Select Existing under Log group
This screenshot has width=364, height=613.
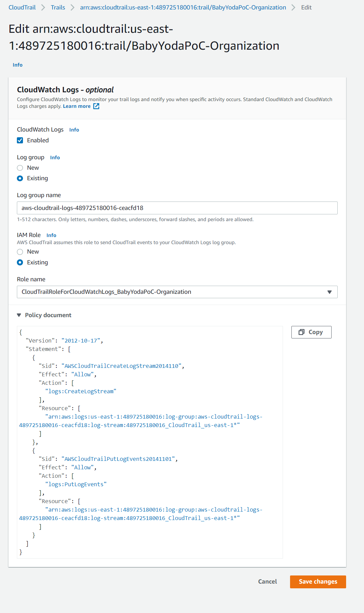click(20, 178)
